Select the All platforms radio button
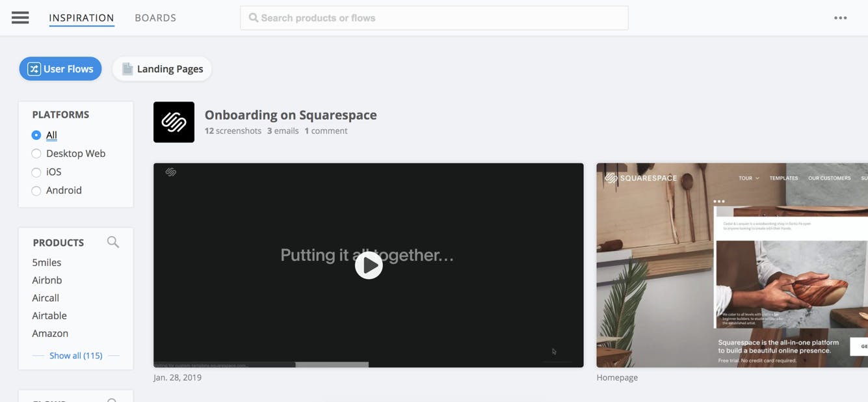 click(x=36, y=135)
